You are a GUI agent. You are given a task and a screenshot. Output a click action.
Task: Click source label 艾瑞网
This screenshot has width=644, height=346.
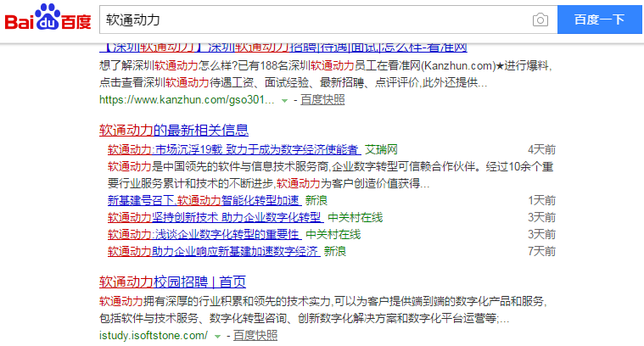[382, 149]
